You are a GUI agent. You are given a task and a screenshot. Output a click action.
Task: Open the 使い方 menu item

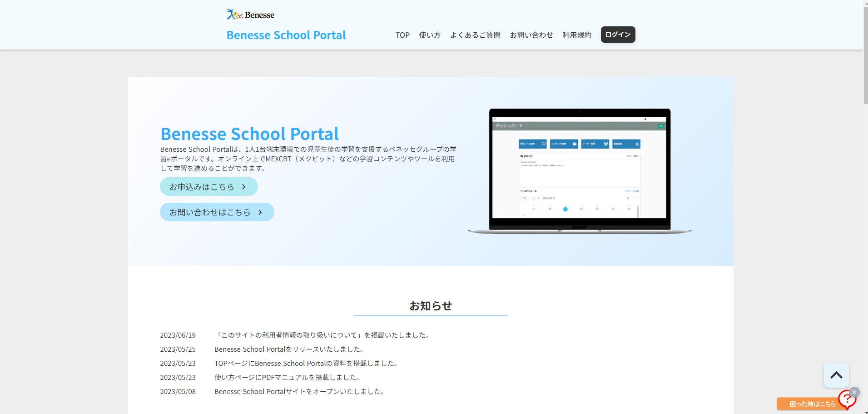[430, 35]
